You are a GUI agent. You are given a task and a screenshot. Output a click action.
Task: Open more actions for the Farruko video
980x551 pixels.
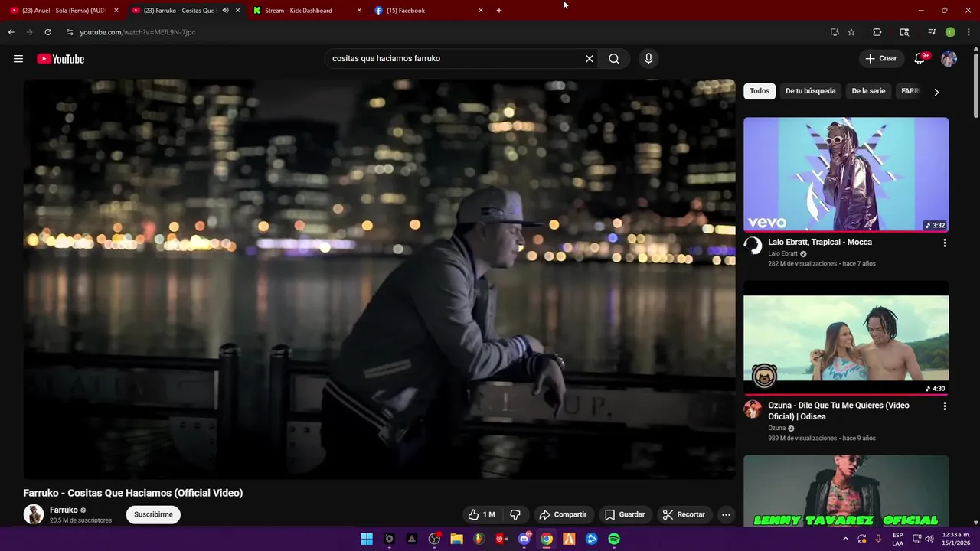pos(726,514)
